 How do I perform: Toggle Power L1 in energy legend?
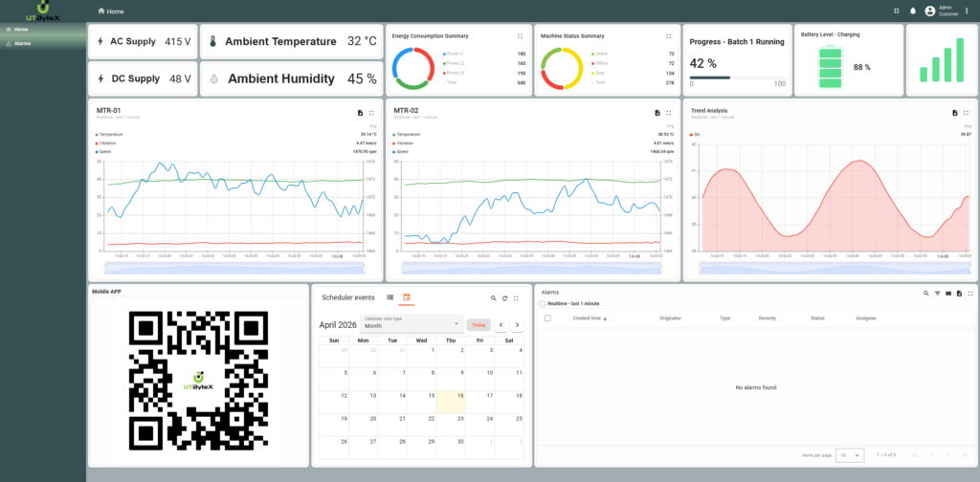point(454,55)
